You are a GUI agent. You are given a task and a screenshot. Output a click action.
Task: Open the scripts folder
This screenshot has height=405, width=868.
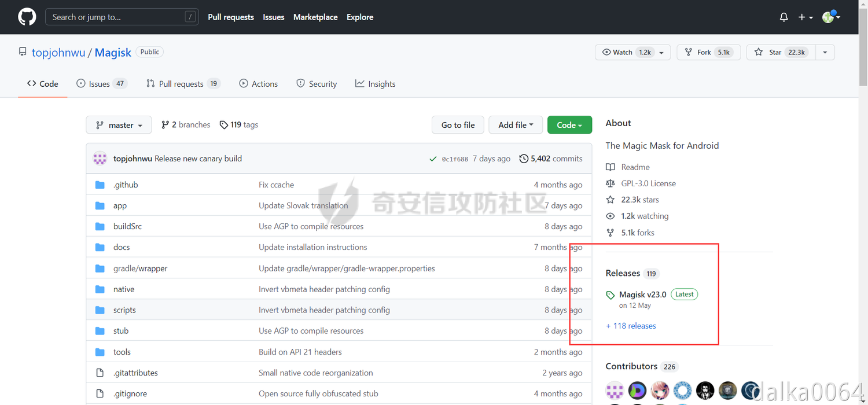[124, 310]
